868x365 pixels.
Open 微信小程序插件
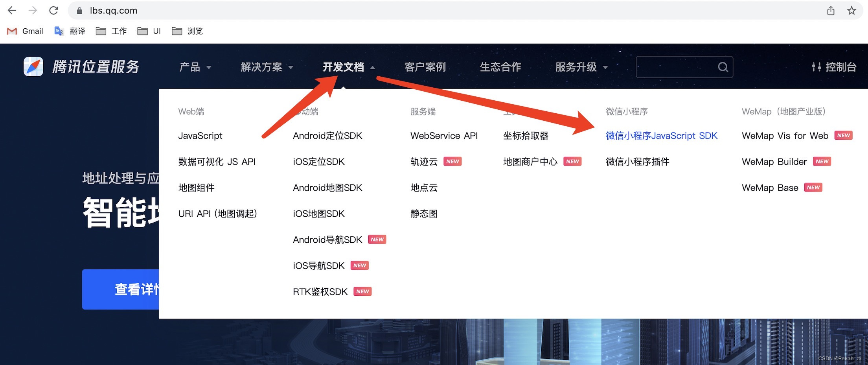point(637,162)
